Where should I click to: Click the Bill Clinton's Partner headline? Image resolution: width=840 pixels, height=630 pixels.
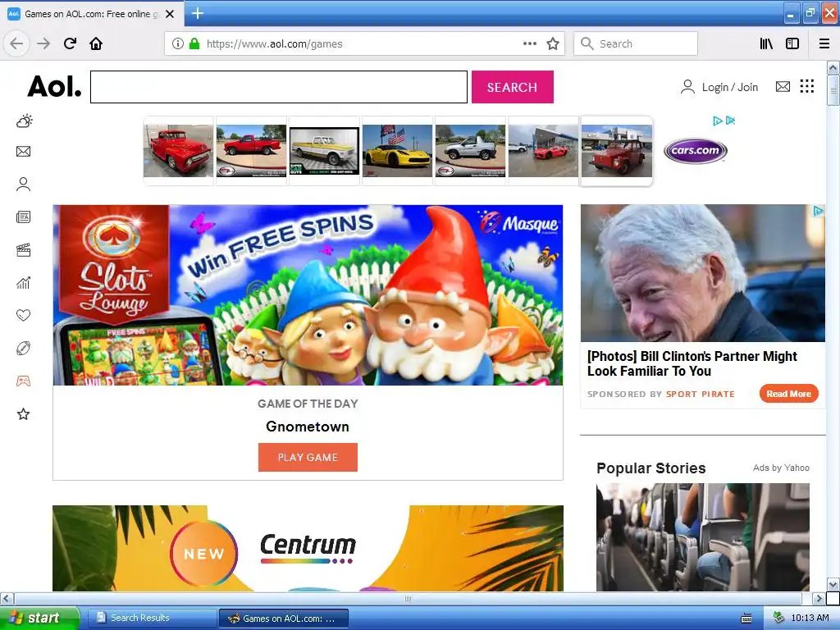click(692, 363)
